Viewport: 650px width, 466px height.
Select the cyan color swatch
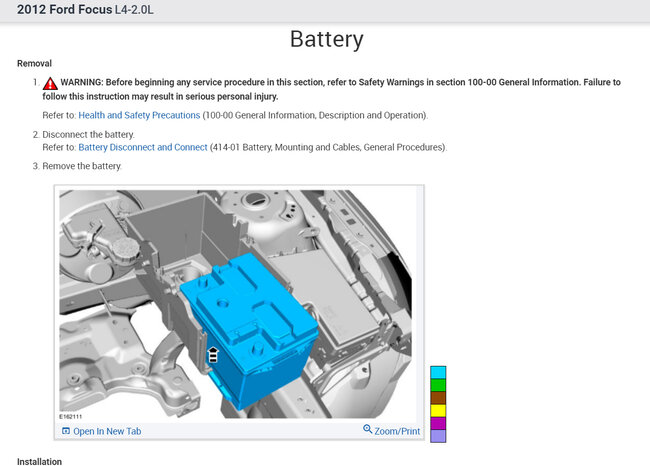click(x=438, y=372)
